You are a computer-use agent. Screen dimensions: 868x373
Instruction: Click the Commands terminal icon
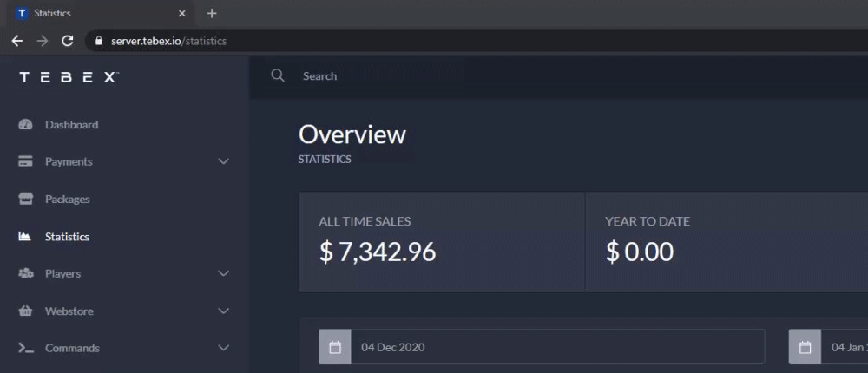coord(26,348)
